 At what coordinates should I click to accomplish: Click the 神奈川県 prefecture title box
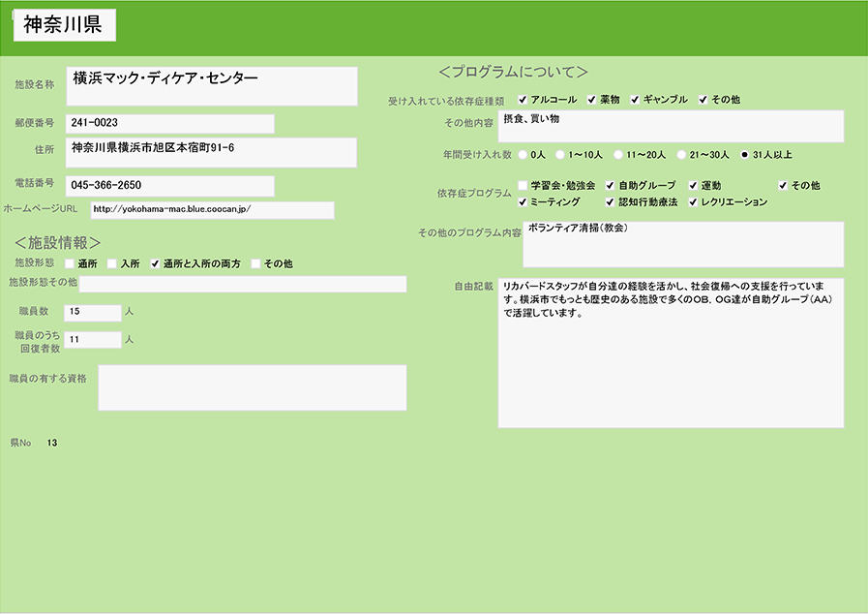[64, 26]
